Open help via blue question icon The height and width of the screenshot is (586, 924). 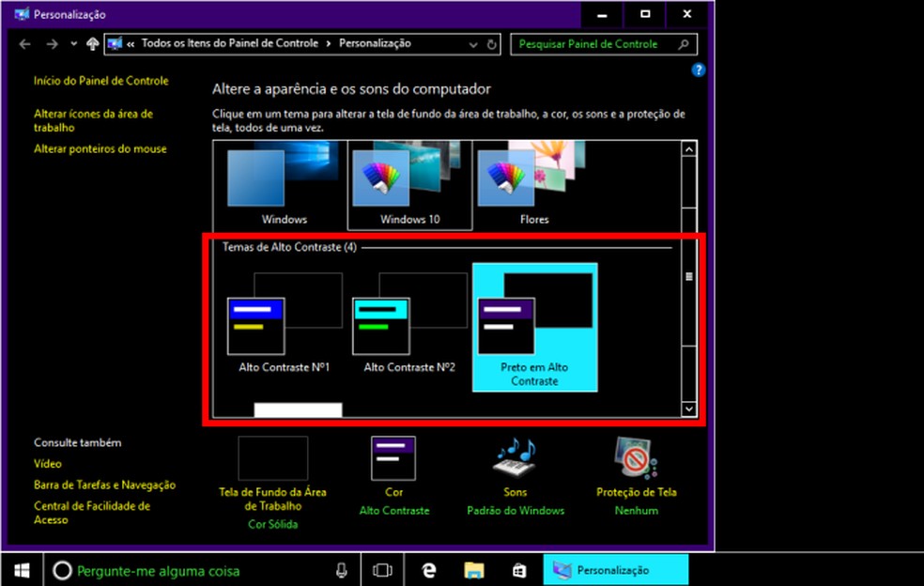point(699,70)
